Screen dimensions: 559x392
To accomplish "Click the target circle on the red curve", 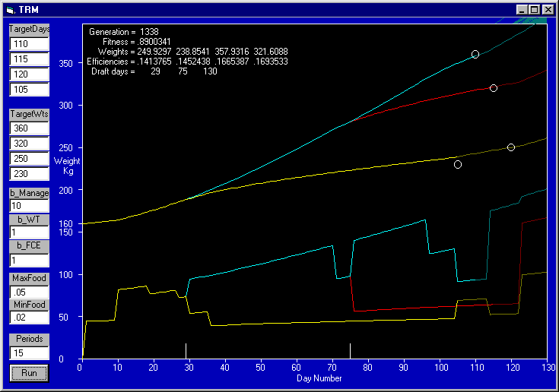I will point(494,88).
